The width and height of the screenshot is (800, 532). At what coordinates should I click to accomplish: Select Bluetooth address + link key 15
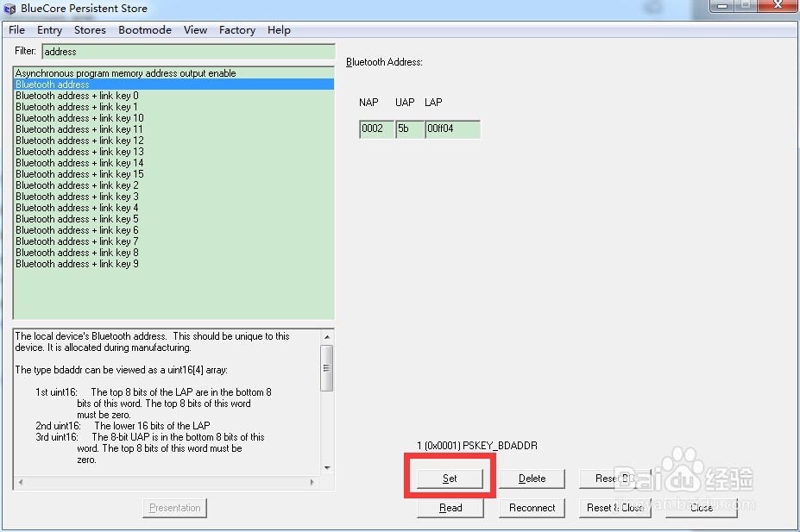[x=173, y=174]
